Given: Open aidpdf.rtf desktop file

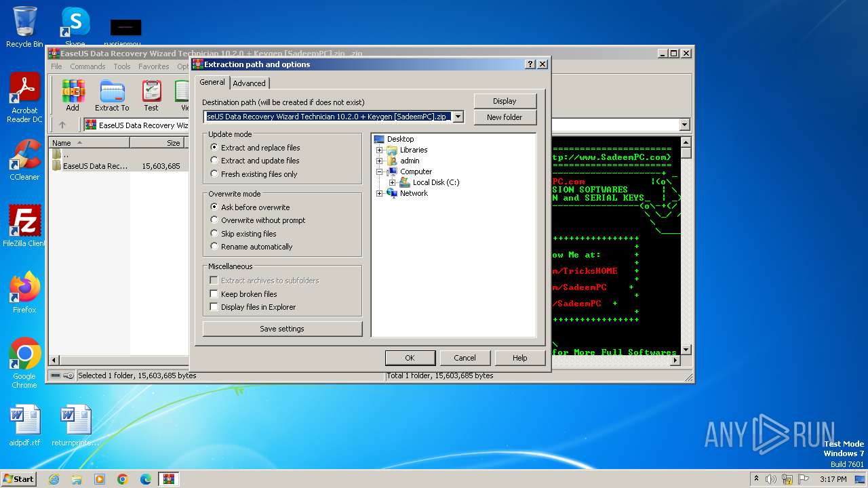Looking at the screenshot, I should point(24,426).
